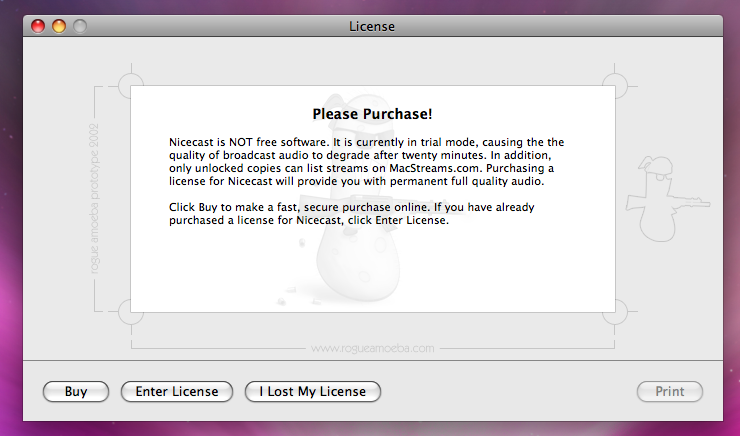Minimize the License window with yellow button
Image resolution: width=740 pixels, height=436 pixels.
(59, 26)
